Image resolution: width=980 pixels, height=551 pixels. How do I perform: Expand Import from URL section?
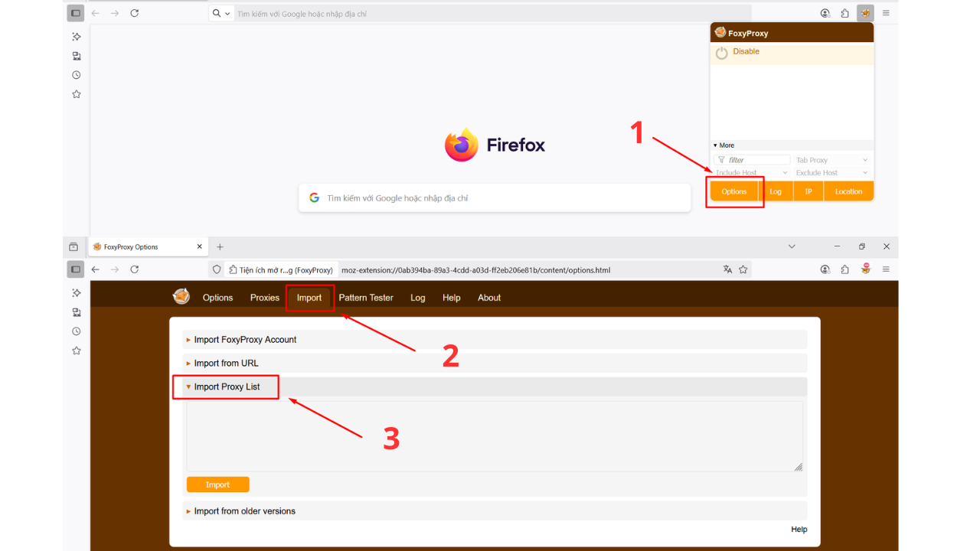495,364
